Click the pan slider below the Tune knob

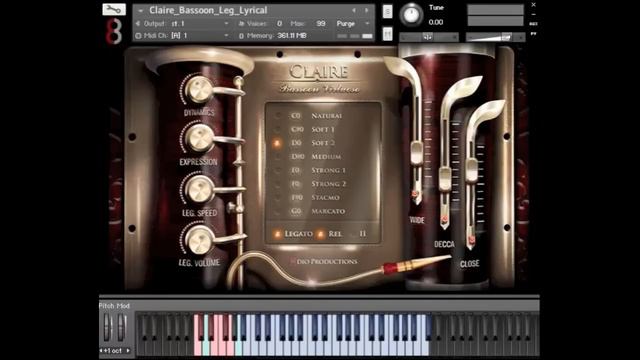click(x=429, y=37)
